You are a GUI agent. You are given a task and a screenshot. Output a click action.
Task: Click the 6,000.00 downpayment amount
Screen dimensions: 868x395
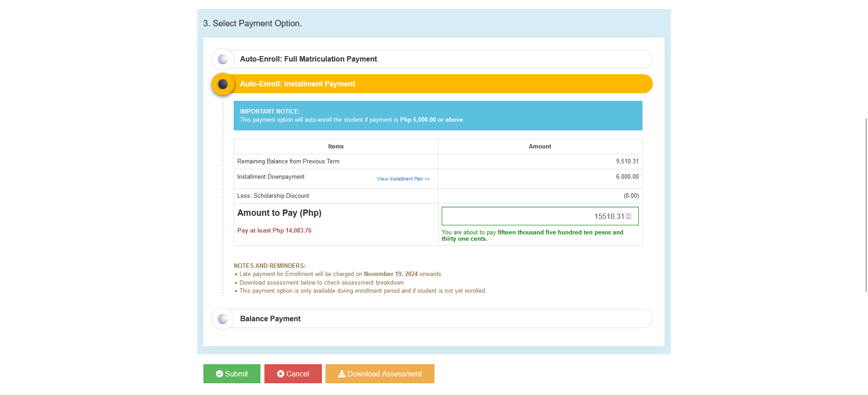[x=627, y=177]
